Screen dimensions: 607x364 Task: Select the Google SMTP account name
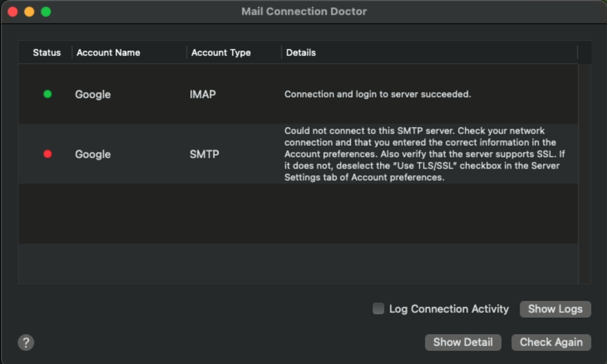tap(93, 154)
